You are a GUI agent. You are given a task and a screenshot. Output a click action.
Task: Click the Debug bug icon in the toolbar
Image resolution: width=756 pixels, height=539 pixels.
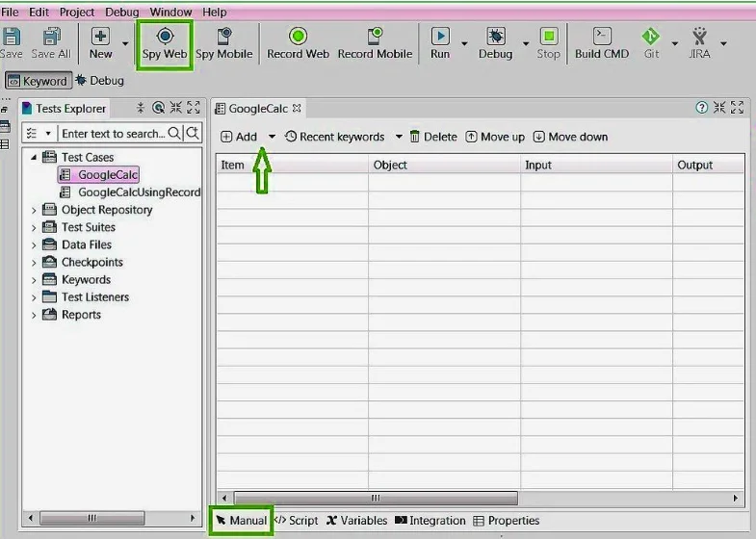click(x=495, y=37)
